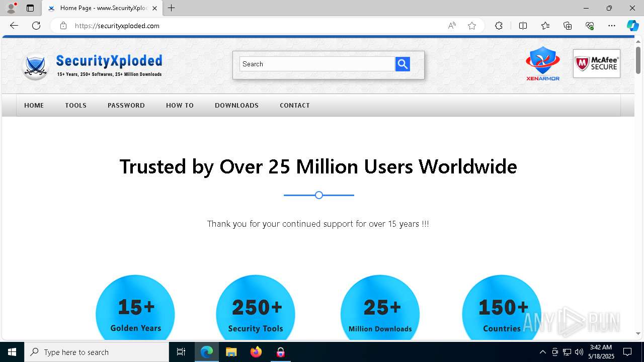View site information lock icon
The image size is (644, 362).
click(x=63, y=26)
